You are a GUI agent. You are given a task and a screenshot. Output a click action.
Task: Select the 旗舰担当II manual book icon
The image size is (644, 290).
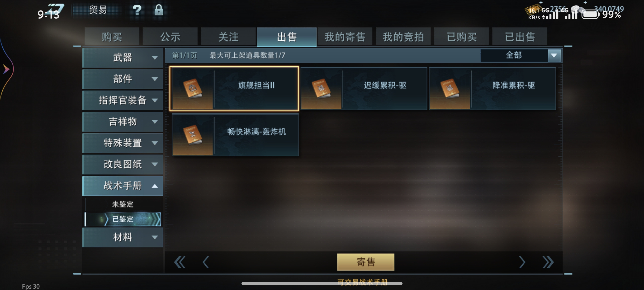193,88
